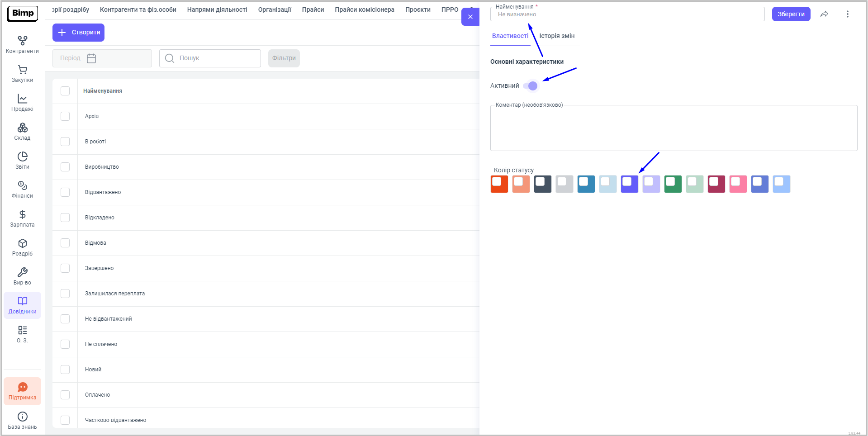Viewport: 868px width, 436px height.
Task: Open the Організації menu tab
Action: 274,9
